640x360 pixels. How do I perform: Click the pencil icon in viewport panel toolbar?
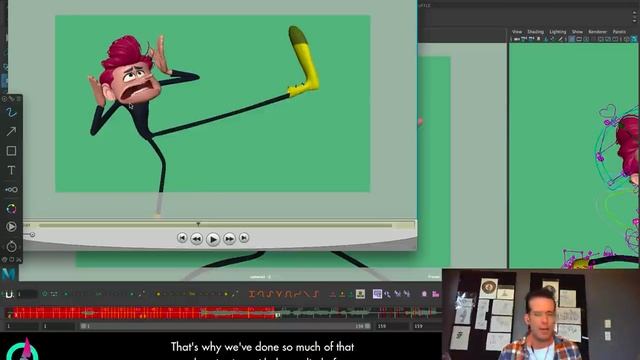point(560,39)
